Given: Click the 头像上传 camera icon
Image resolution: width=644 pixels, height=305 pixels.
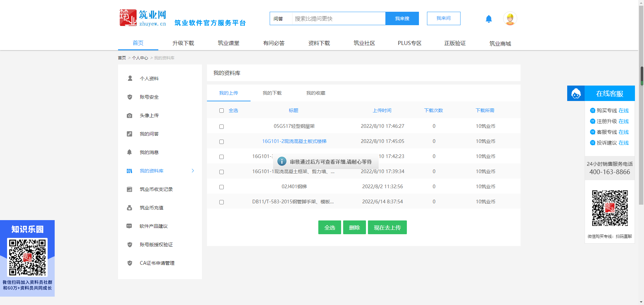Looking at the screenshot, I should [129, 115].
